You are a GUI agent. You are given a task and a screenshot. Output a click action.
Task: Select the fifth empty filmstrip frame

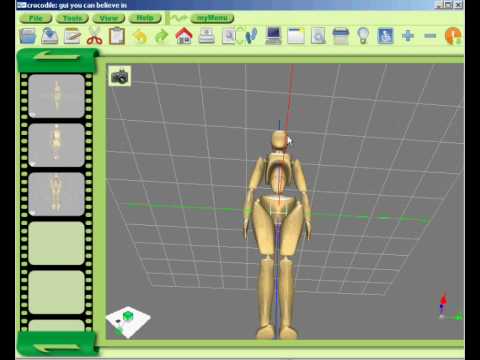(x=56, y=292)
